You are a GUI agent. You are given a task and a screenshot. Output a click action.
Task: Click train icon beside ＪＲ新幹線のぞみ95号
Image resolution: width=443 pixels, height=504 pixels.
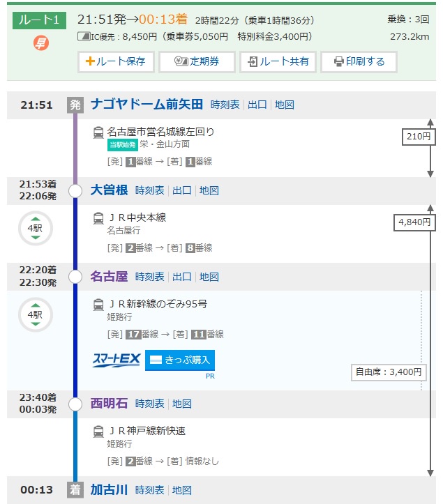[x=98, y=305]
